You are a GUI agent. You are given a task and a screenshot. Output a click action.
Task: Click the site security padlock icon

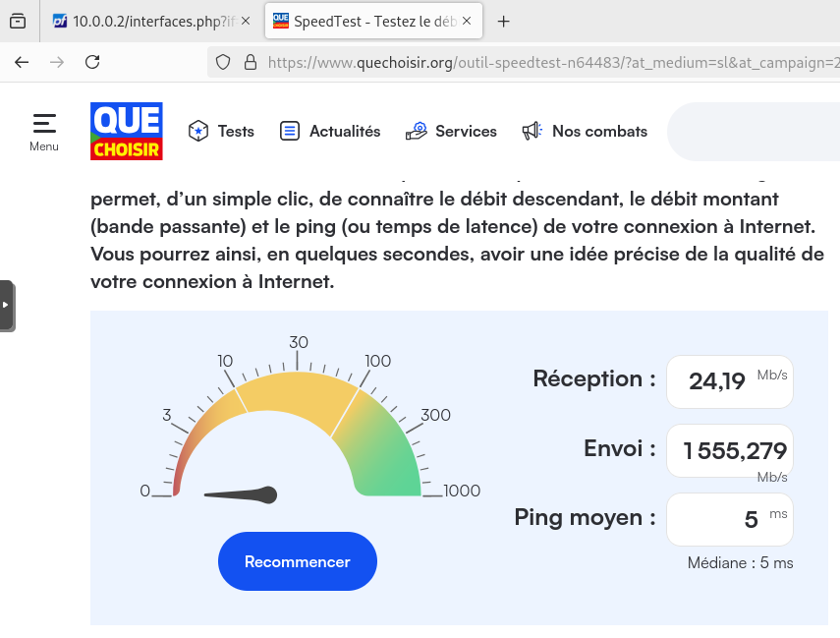point(250,62)
